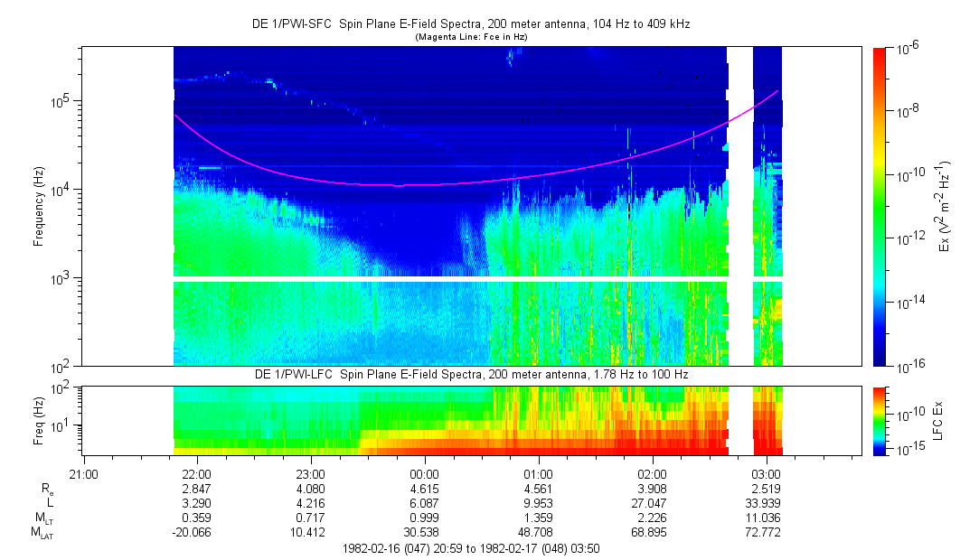Click the Freq (Hz) label on lower panel
The width and height of the screenshot is (979, 560).
(x=39, y=420)
